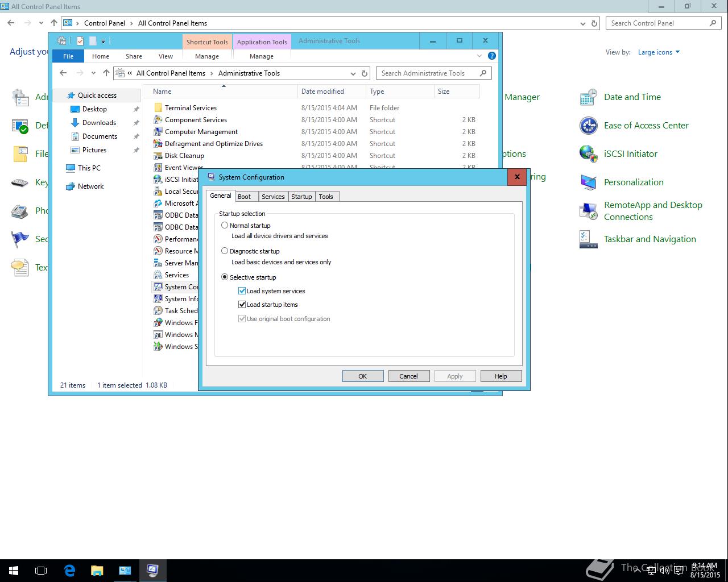Choose Diagnostic startup option
Image resolution: width=728 pixels, height=582 pixels.
[x=225, y=251]
